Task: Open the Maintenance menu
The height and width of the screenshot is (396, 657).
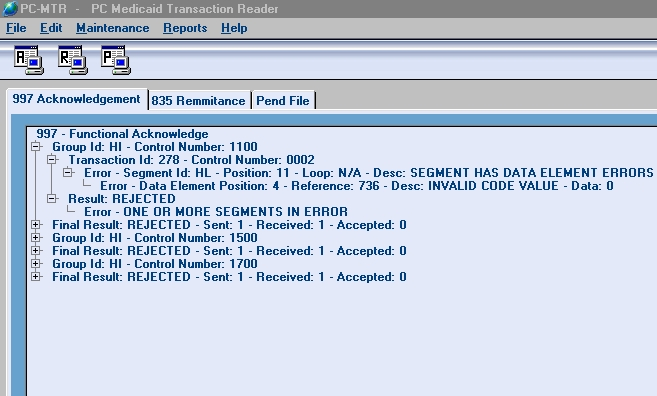Action: [x=112, y=28]
